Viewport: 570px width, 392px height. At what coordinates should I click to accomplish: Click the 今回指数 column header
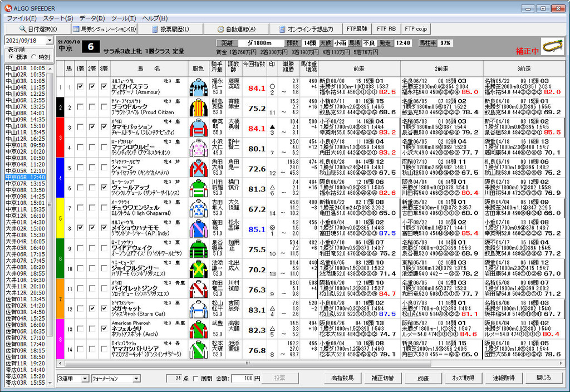(254, 68)
